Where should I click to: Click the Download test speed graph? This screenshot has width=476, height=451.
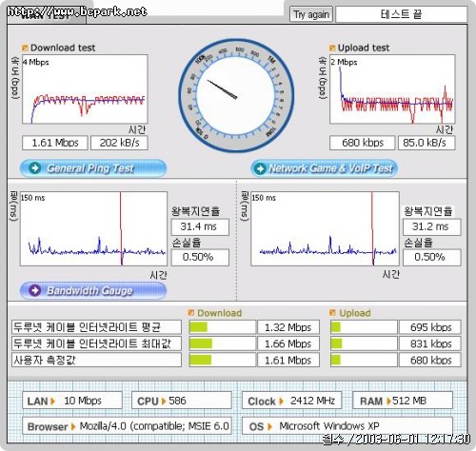[85, 89]
